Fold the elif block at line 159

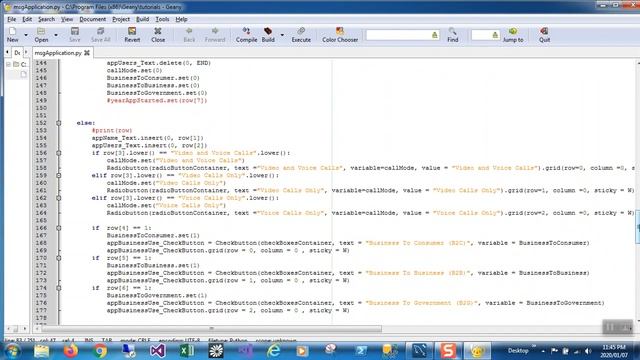pos(59,176)
